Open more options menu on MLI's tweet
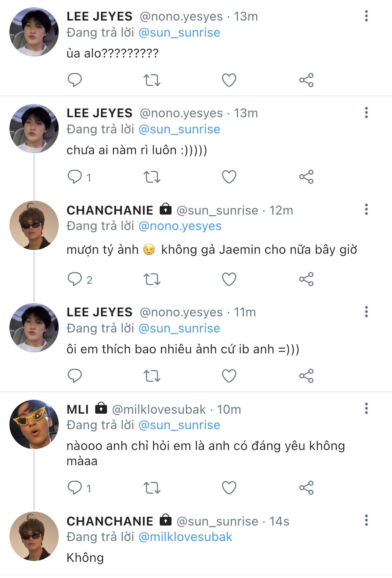This screenshot has width=392, height=578. 366,408
